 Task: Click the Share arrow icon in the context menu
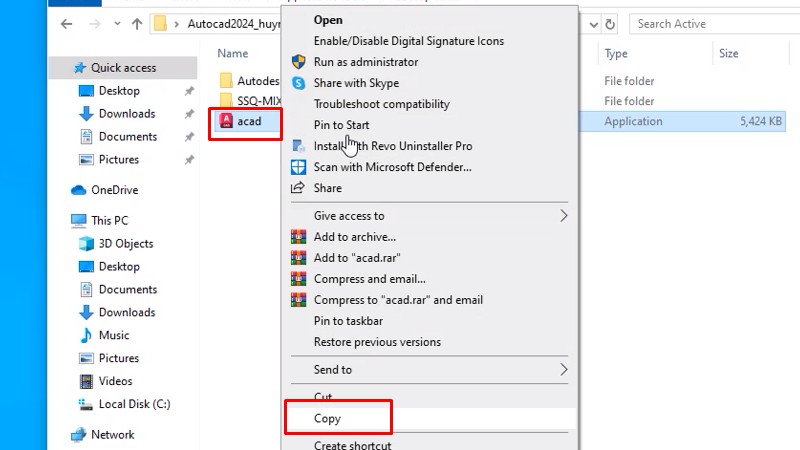(298, 188)
